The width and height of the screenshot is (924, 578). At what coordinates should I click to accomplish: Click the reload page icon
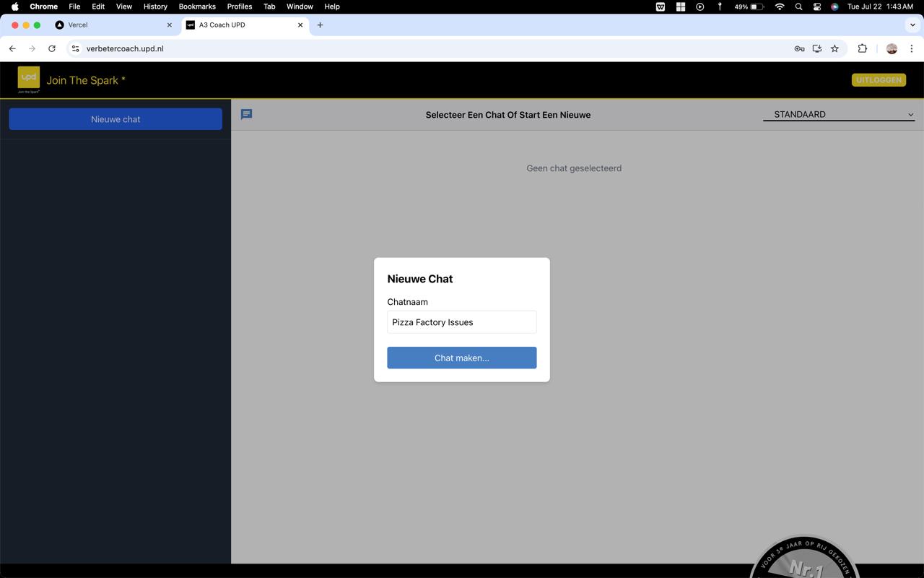click(51, 48)
